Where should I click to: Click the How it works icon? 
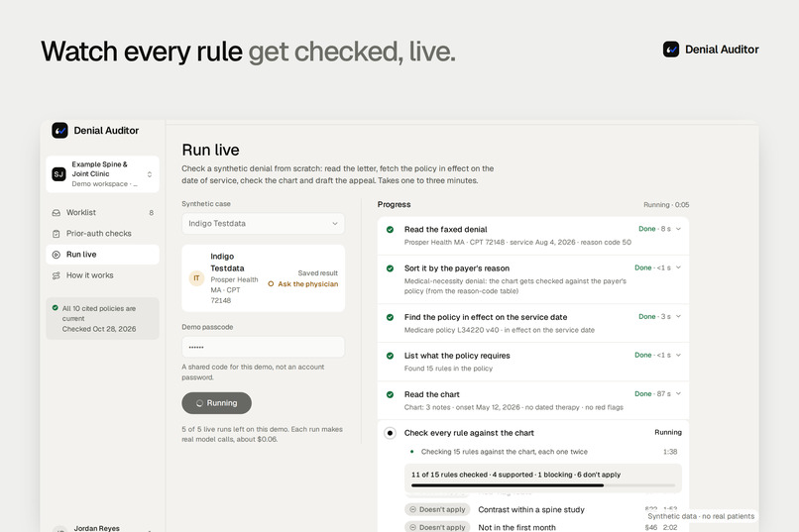57,275
